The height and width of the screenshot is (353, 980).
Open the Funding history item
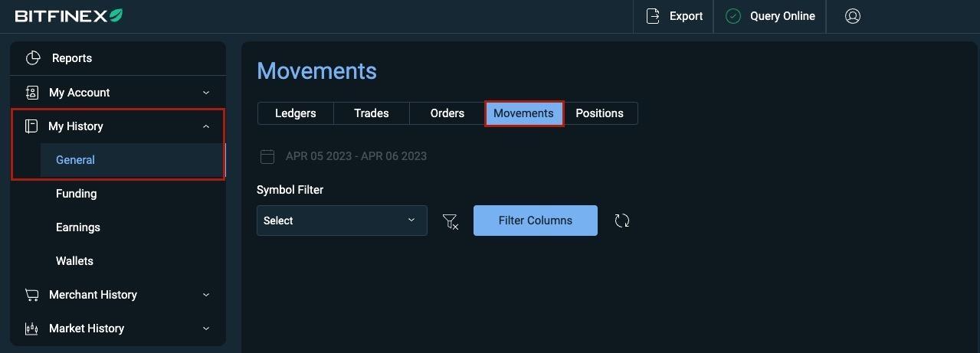[x=77, y=194]
